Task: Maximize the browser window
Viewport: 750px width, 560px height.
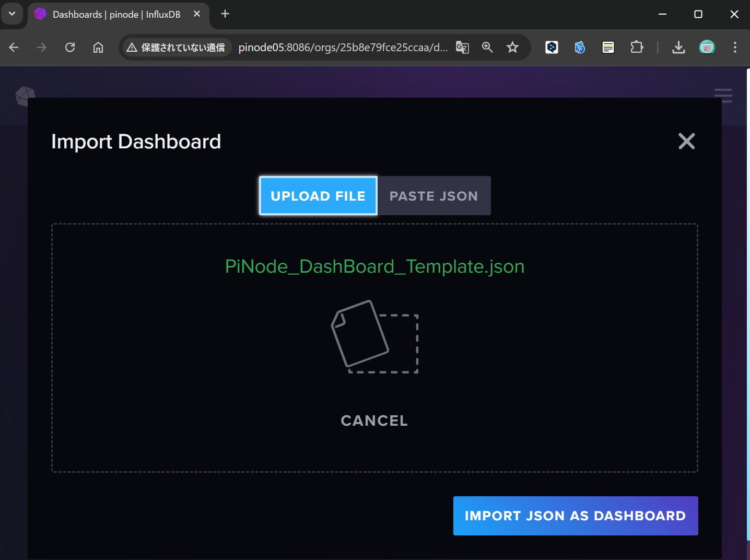Action: click(x=698, y=14)
